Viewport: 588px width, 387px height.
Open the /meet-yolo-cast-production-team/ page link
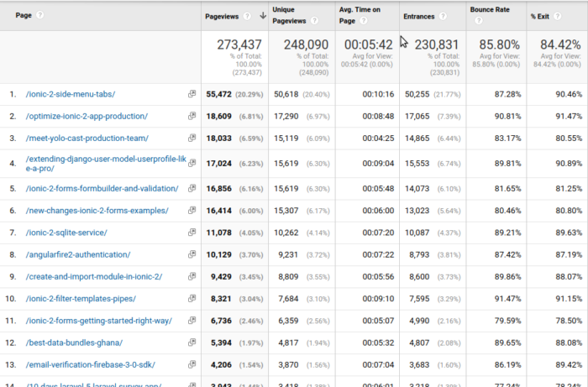pyautogui.click(x=87, y=138)
